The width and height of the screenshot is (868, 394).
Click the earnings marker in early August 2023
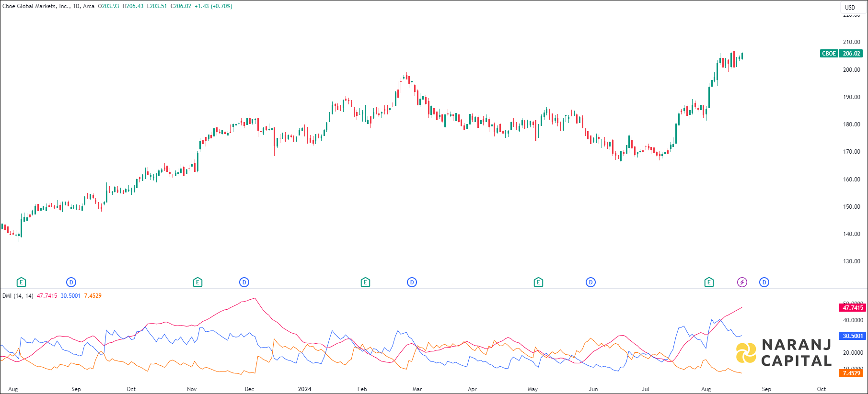(x=21, y=282)
